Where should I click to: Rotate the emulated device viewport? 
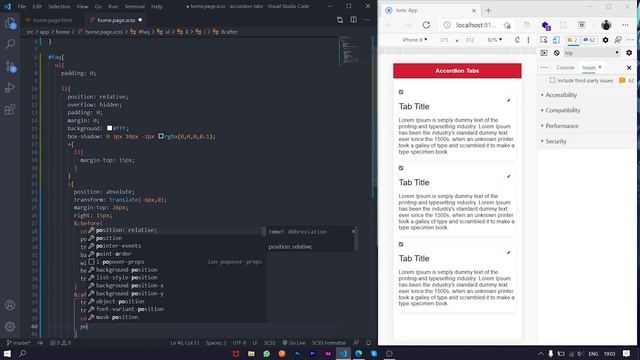coord(518,40)
